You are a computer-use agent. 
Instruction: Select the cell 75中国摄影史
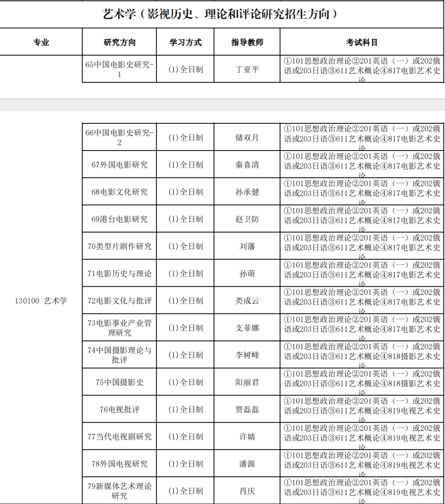pos(119,382)
